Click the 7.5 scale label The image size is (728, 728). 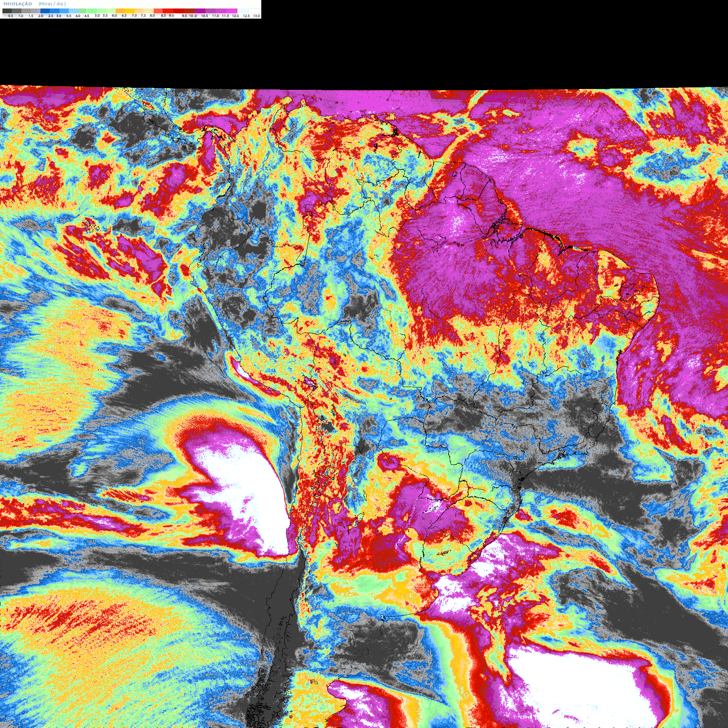point(143,15)
